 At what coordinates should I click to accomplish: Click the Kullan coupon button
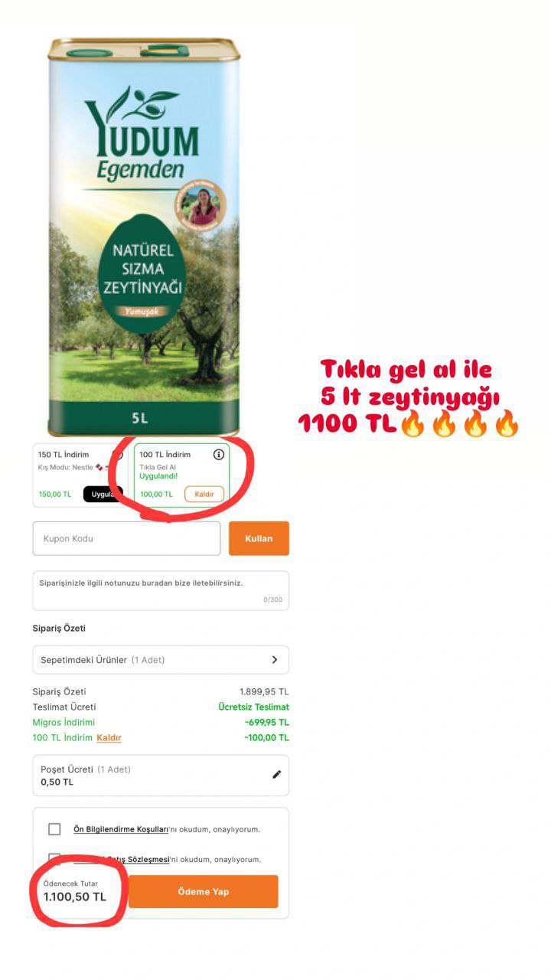(x=259, y=538)
